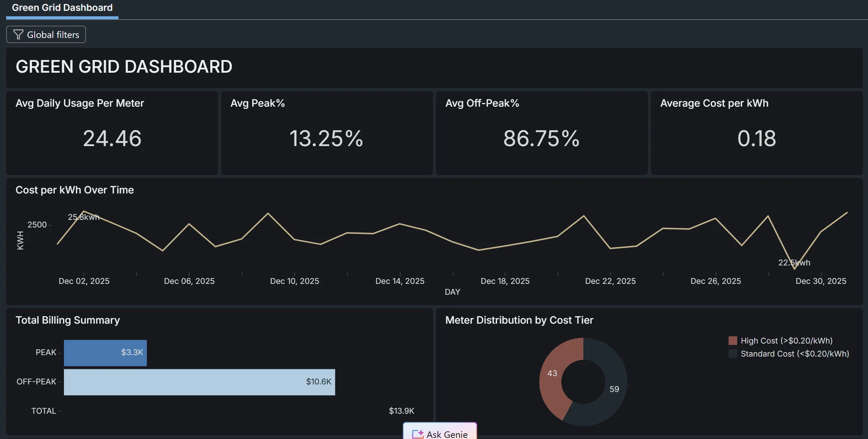Switch to the Green Grid Dashboard tab
868x439 pixels.
pyautogui.click(x=62, y=8)
